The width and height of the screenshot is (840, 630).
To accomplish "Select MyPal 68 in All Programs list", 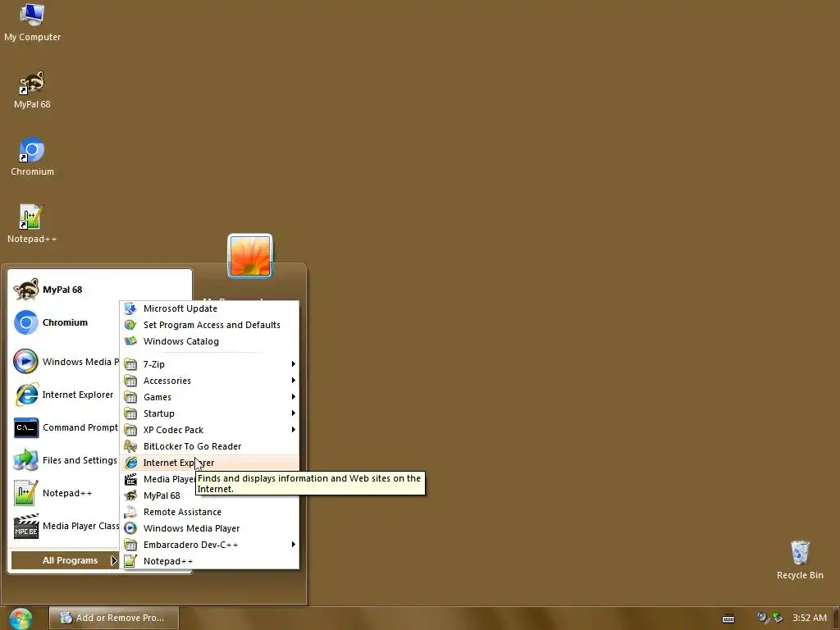I will (209, 495).
